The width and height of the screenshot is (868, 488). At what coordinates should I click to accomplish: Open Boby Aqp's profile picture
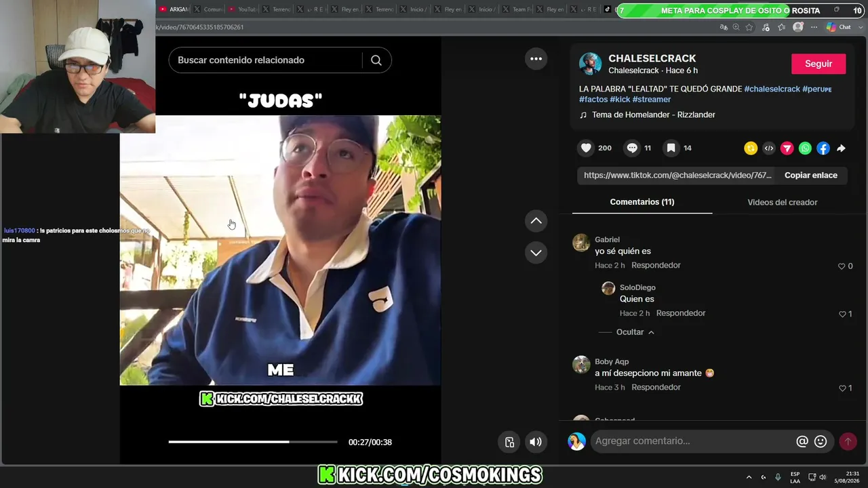581,365
